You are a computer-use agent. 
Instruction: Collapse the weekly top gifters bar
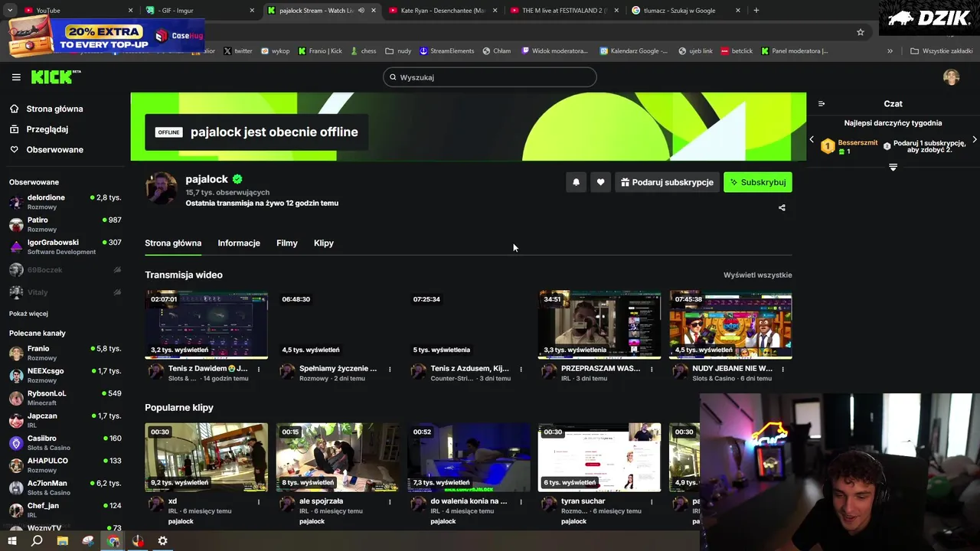point(893,167)
